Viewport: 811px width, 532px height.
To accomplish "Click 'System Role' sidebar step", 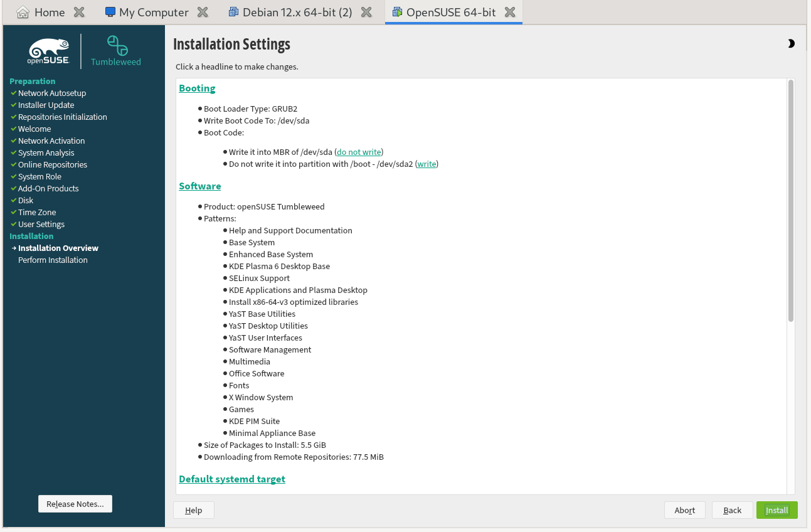I will point(40,177).
